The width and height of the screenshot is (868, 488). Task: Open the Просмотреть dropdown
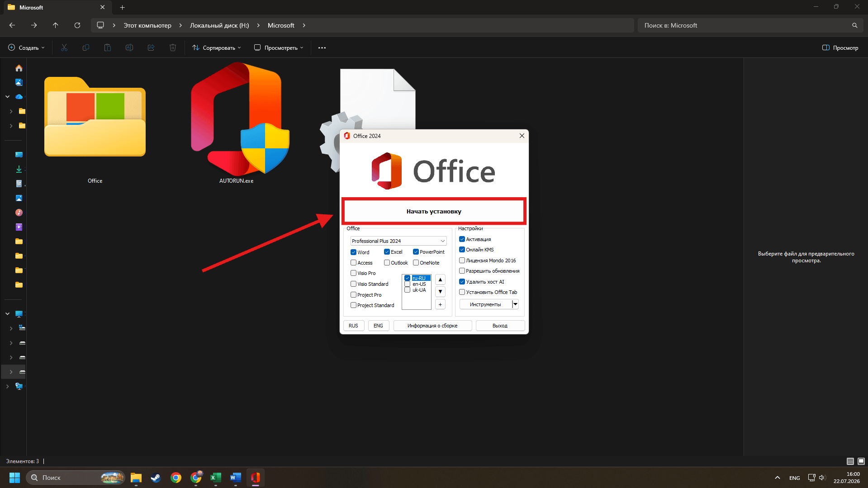pyautogui.click(x=279, y=47)
